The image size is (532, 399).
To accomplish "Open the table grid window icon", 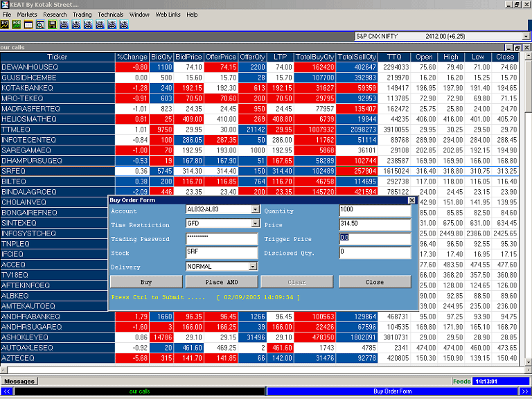I will point(28,24).
